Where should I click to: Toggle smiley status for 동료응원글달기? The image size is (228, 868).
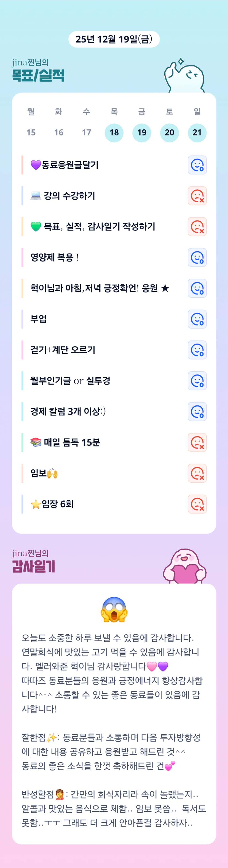pos(197,165)
